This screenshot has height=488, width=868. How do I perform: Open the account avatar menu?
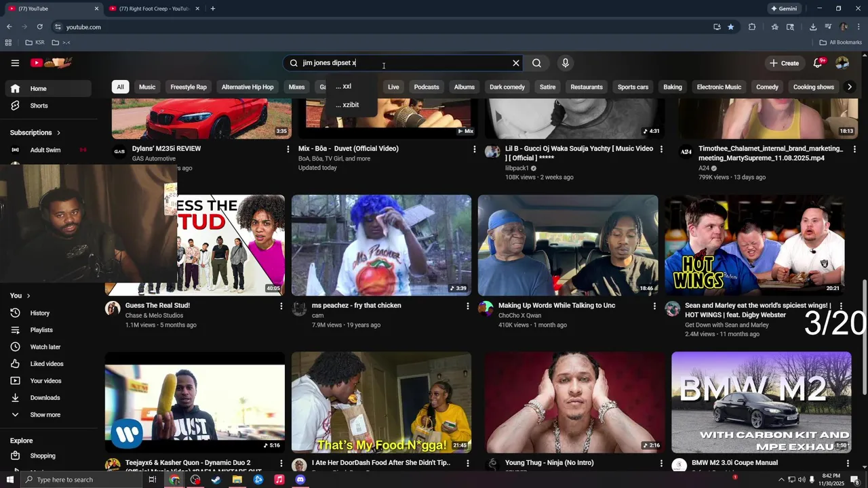[x=842, y=63]
